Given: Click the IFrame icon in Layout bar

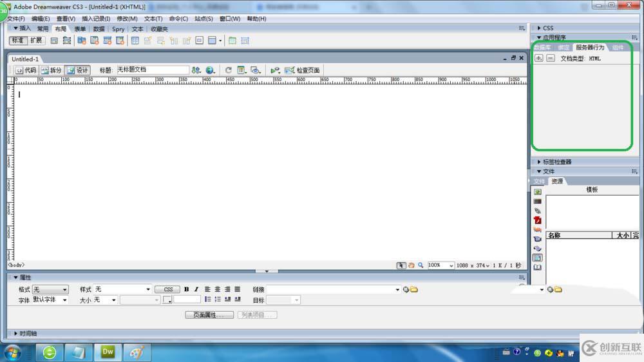Looking at the screenshot, I should [x=199, y=41].
